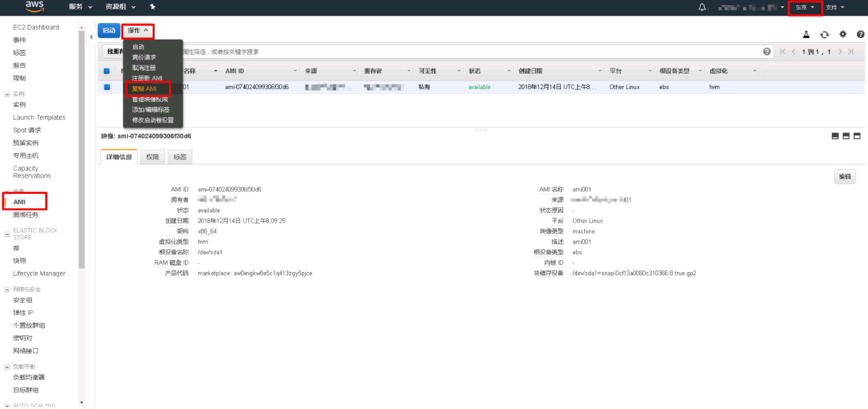Open notifications via the bell icon
The image size is (868, 409).
(x=702, y=7)
